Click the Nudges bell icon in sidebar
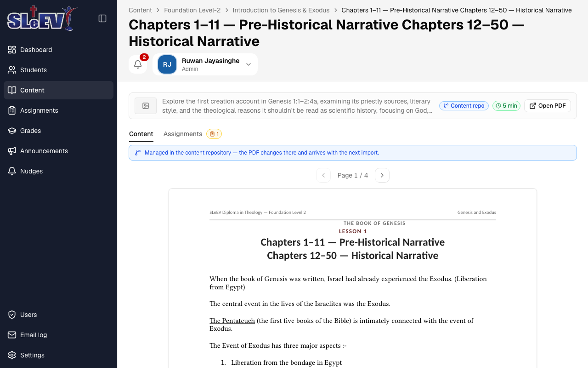The height and width of the screenshot is (368, 588). coord(12,171)
